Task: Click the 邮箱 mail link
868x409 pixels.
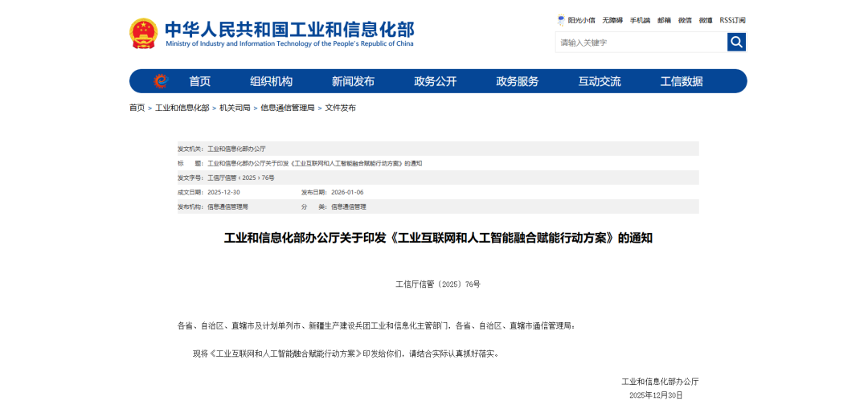Action: pyautogui.click(x=665, y=20)
